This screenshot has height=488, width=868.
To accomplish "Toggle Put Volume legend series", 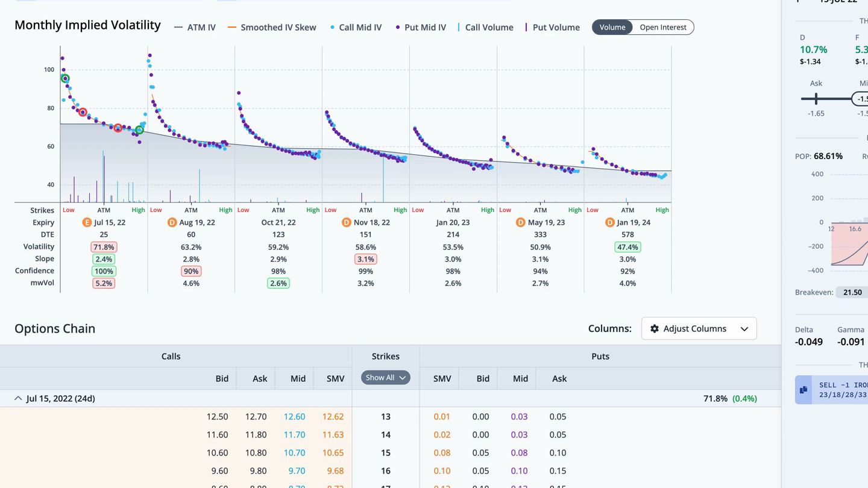I will [552, 27].
